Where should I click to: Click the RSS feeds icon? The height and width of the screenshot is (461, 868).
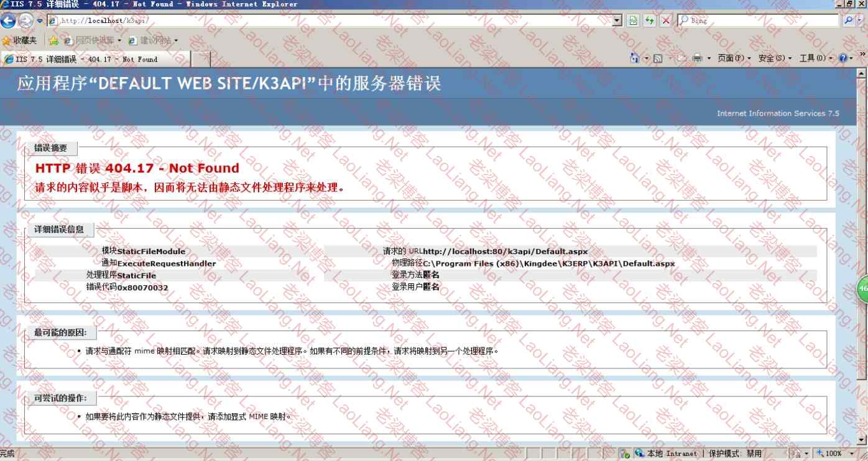pos(657,58)
